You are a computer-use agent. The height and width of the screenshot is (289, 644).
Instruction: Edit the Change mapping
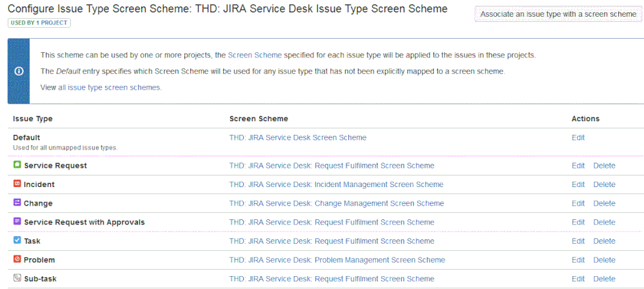click(x=578, y=203)
